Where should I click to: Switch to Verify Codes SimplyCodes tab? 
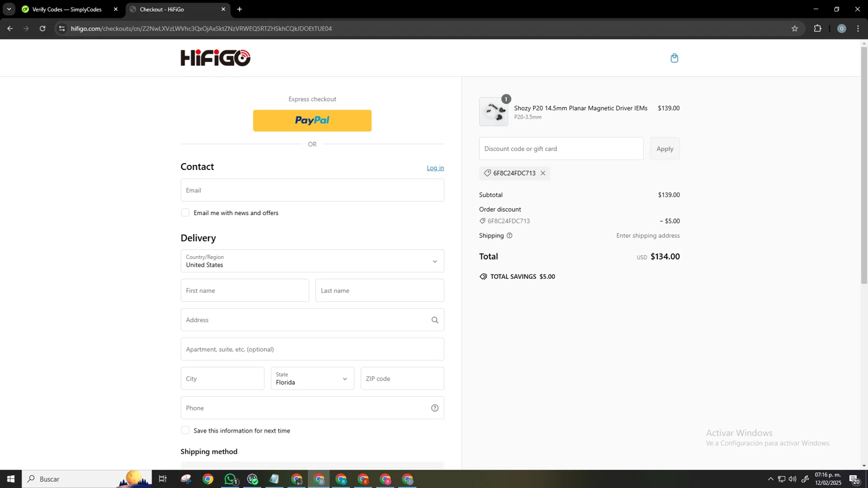67,9
